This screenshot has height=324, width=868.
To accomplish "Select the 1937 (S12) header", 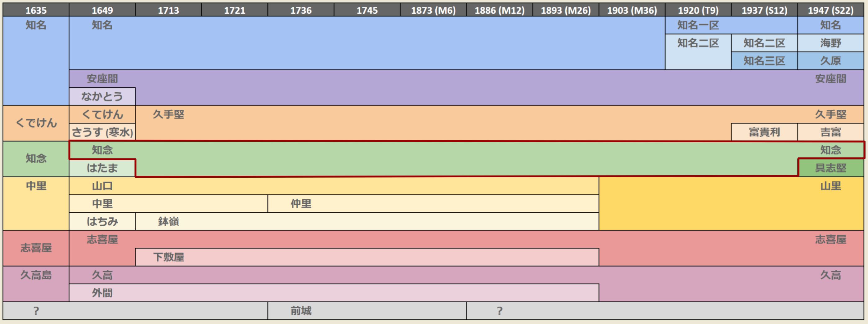I will pos(764,10).
